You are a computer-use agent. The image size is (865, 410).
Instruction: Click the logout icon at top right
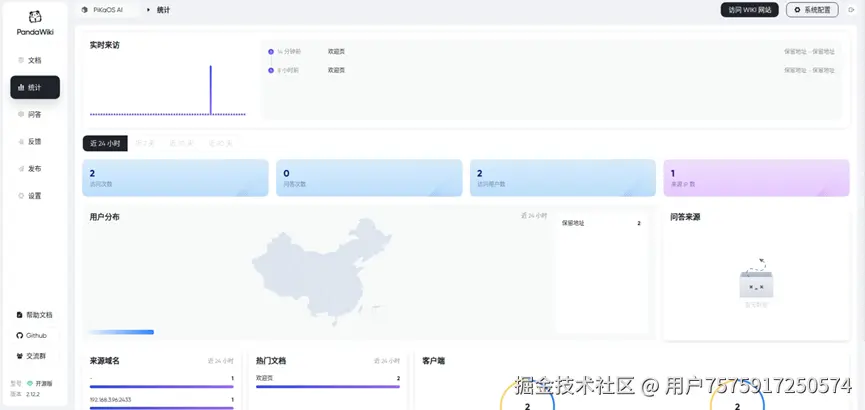coord(851,10)
